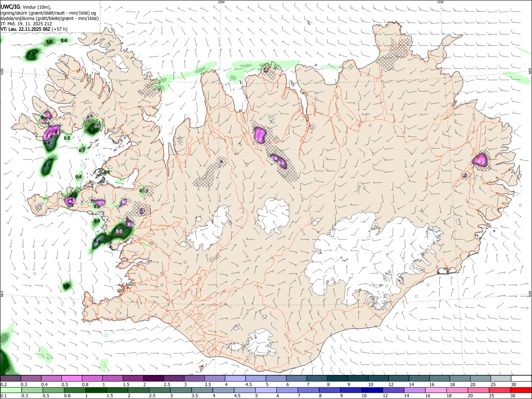Image resolution: width=532 pixels, height=399 pixels.
Task: Click the 15W longitude label
Action: tap(440, 2)
